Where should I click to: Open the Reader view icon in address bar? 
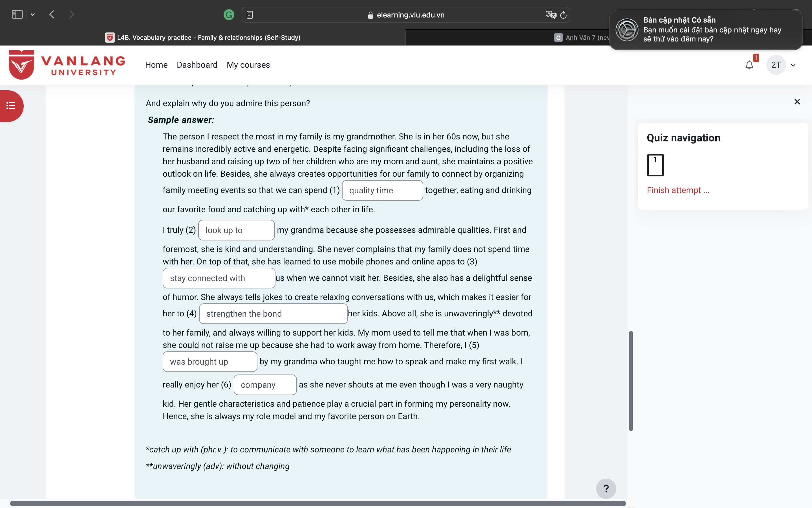click(x=250, y=15)
